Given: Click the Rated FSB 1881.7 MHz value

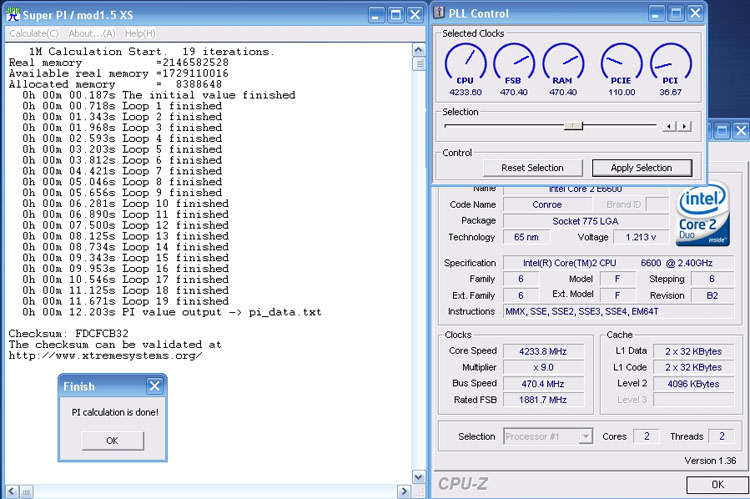Looking at the screenshot, I should [543, 400].
